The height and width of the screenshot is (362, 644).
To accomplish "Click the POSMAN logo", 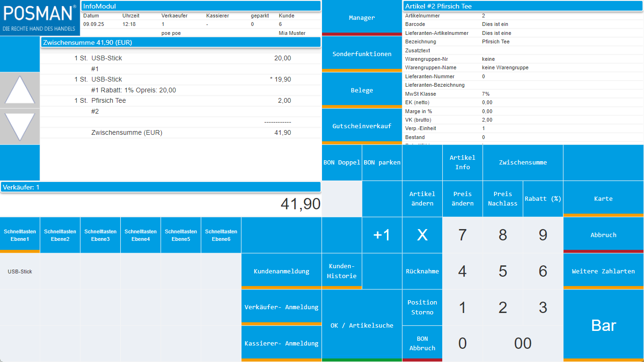I will tap(40, 18).
